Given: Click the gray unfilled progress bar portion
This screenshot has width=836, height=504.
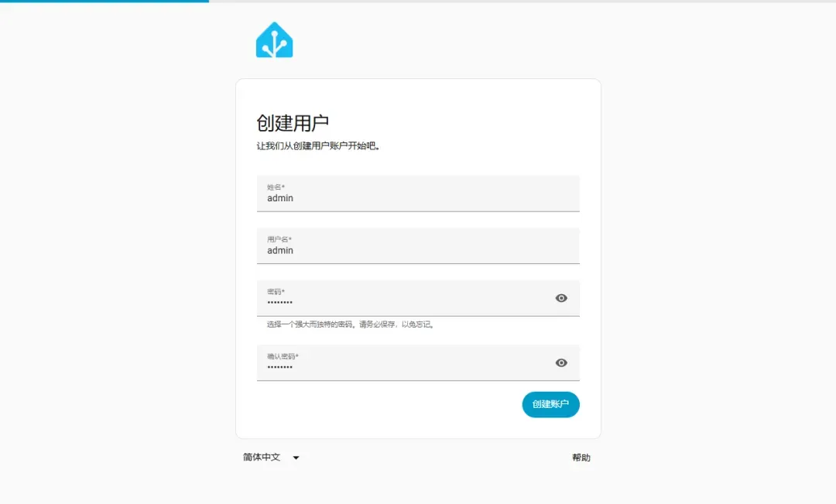Looking at the screenshot, I should point(522,1).
